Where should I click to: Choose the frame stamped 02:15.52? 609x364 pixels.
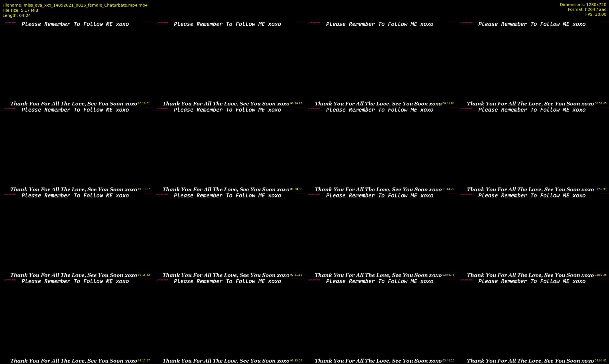pos(76,235)
